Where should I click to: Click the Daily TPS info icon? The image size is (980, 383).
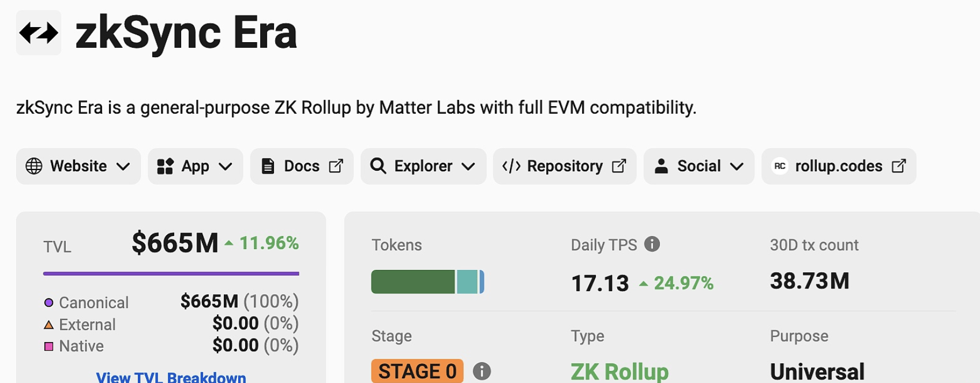point(652,244)
